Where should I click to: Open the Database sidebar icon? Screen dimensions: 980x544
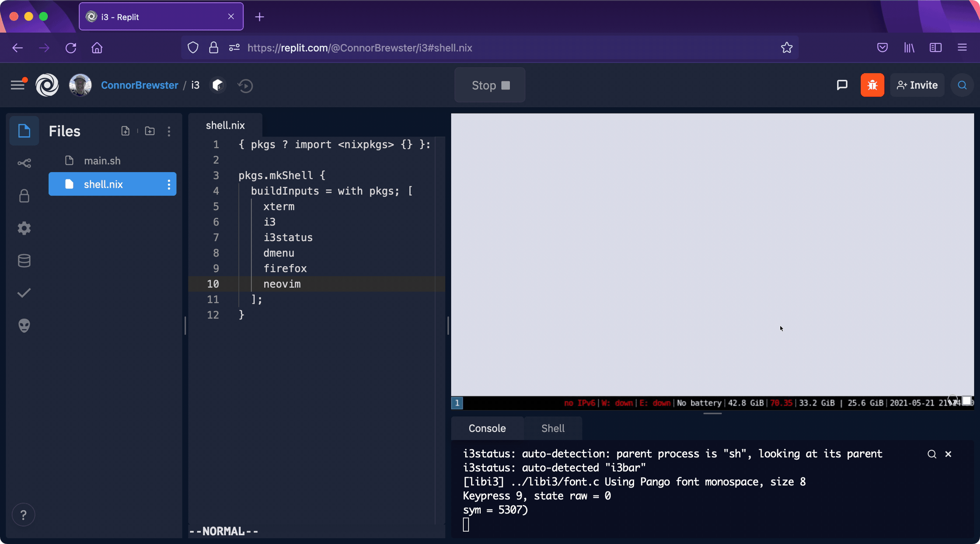coord(24,260)
